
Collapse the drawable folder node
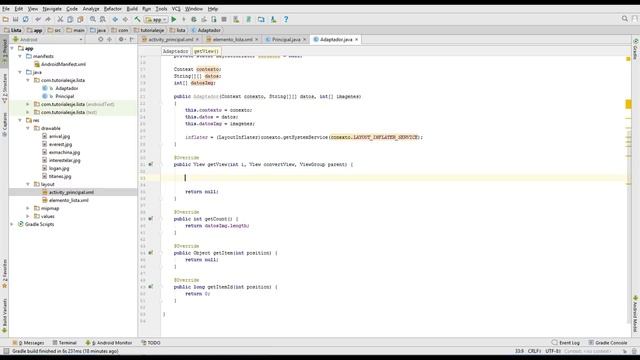click(28, 128)
